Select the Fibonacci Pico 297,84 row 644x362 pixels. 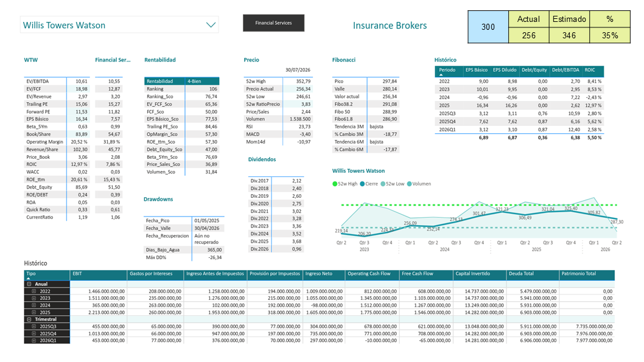pos(366,82)
